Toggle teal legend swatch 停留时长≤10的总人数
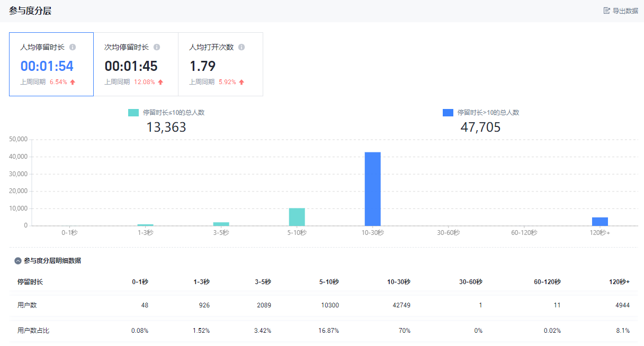This screenshot has width=644, height=346. 133,113
